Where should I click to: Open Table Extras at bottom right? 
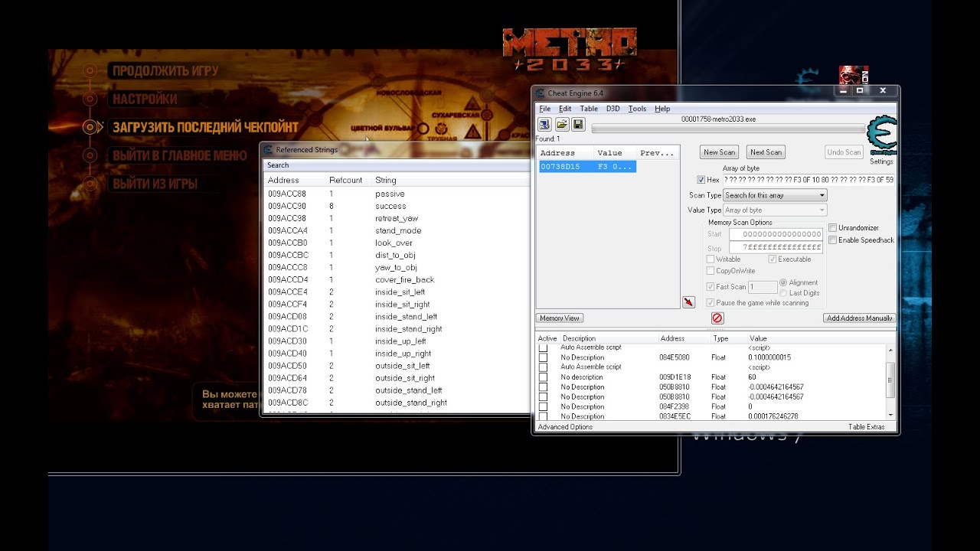pos(866,427)
